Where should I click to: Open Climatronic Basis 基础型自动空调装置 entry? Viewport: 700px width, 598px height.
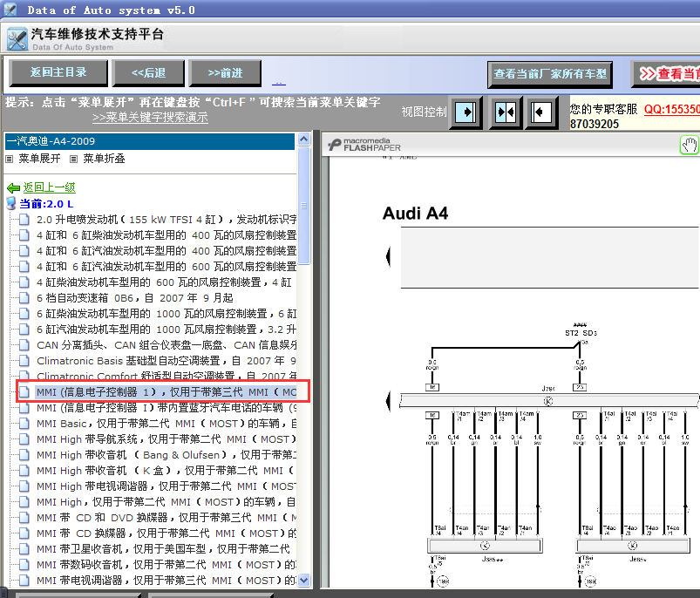pos(167,361)
